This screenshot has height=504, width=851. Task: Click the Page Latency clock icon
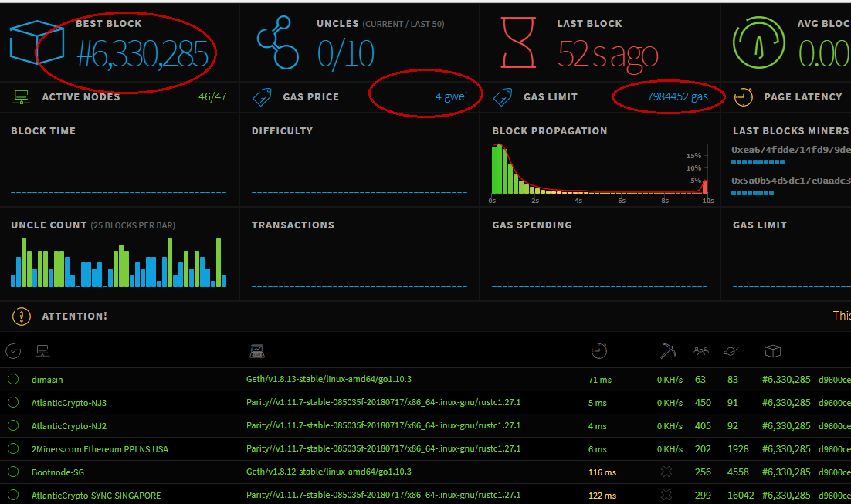[x=743, y=97]
